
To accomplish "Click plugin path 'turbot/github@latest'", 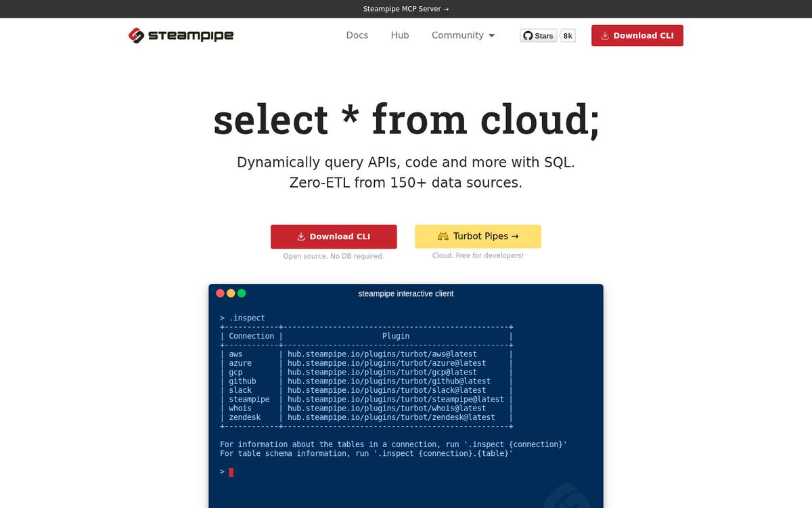I will coord(389,381).
